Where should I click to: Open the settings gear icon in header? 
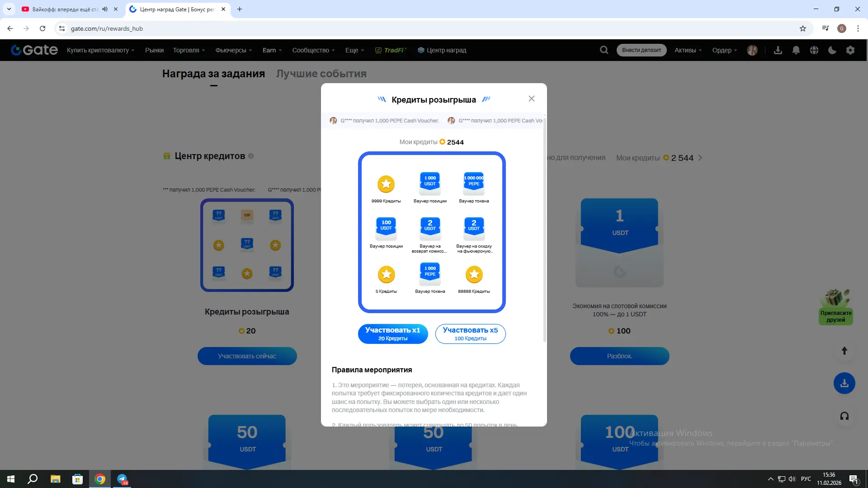850,50
